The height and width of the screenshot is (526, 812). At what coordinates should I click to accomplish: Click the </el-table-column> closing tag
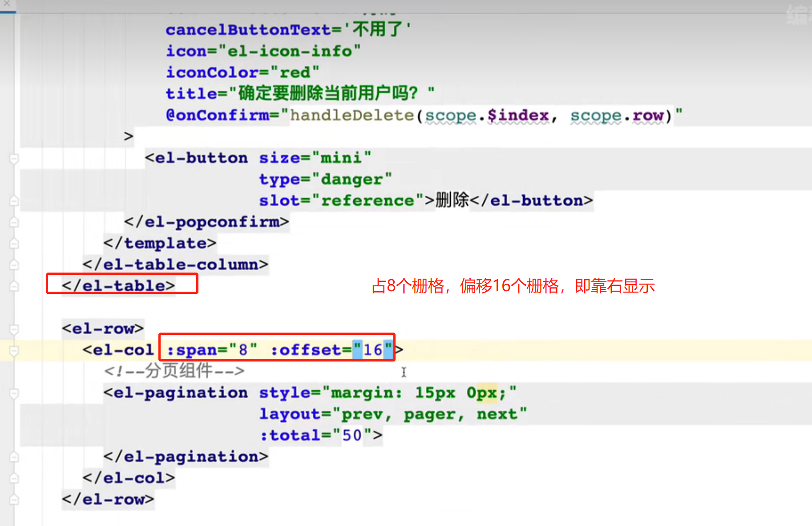click(176, 265)
